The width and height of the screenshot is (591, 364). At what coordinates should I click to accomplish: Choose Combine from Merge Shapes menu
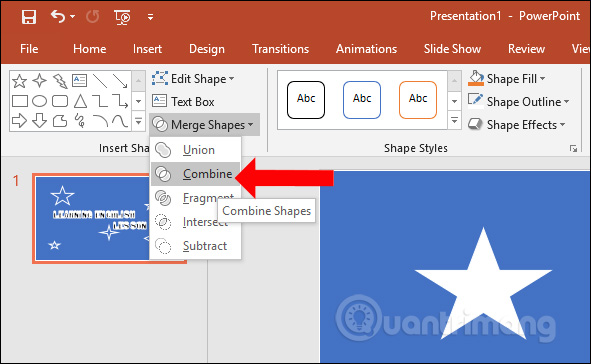tap(195, 174)
